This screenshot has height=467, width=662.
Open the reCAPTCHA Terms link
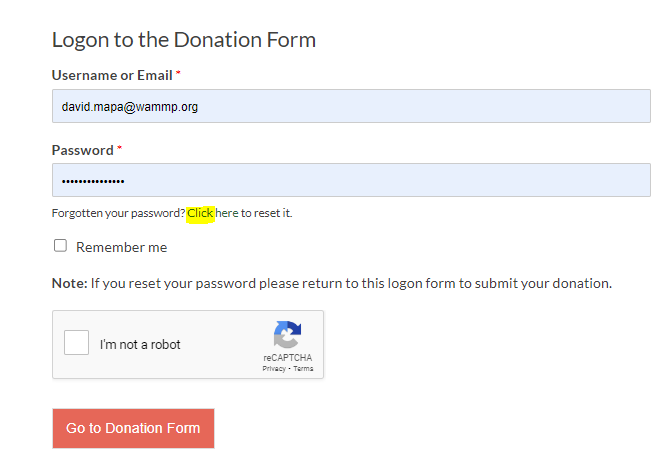[x=303, y=369]
